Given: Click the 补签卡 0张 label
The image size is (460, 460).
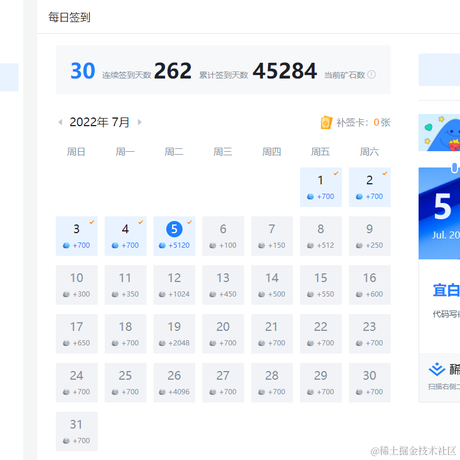Looking at the screenshot, I should click(x=363, y=122).
